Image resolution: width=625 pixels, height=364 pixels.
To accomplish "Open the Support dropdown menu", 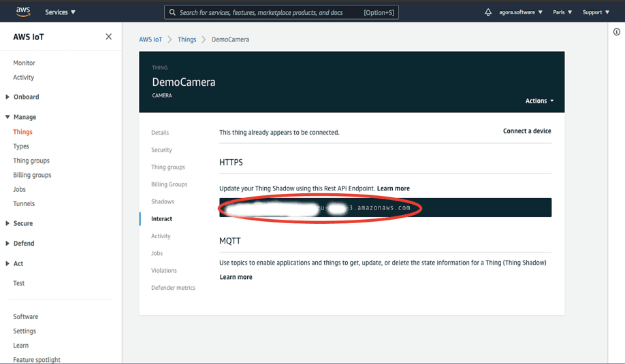I will 596,12.
